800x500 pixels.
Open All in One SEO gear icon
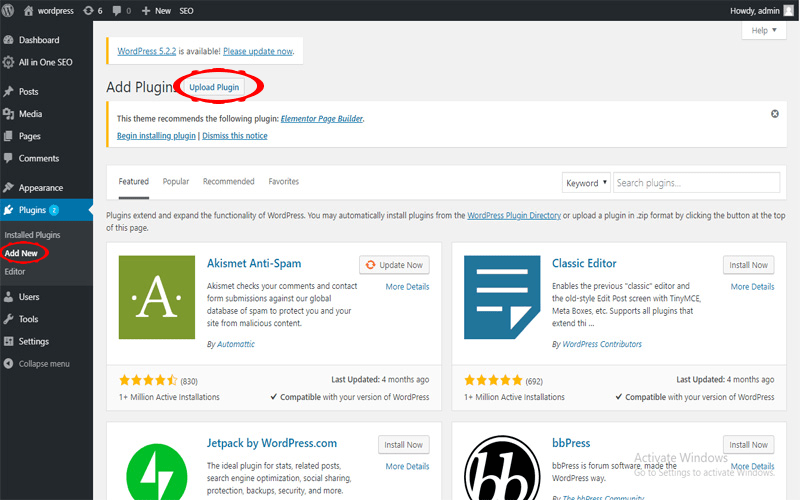(8, 62)
